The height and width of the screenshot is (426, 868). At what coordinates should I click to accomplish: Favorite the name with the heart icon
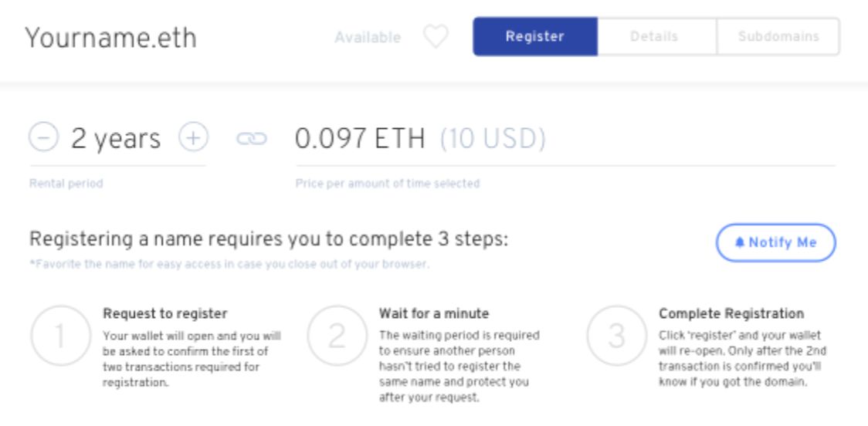pyautogui.click(x=436, y=37)
